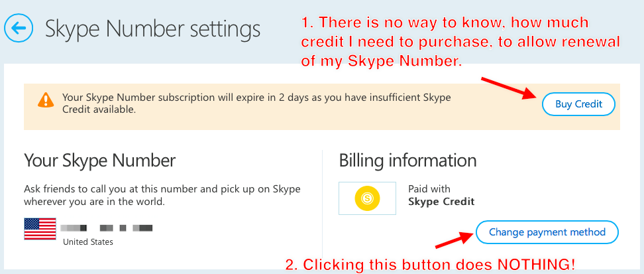
Task: Click the Ask friends to call you description
Action: 162,196
